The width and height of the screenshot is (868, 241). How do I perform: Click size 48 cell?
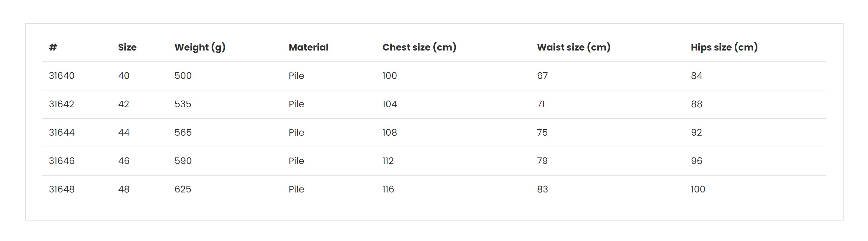[124, 189]
